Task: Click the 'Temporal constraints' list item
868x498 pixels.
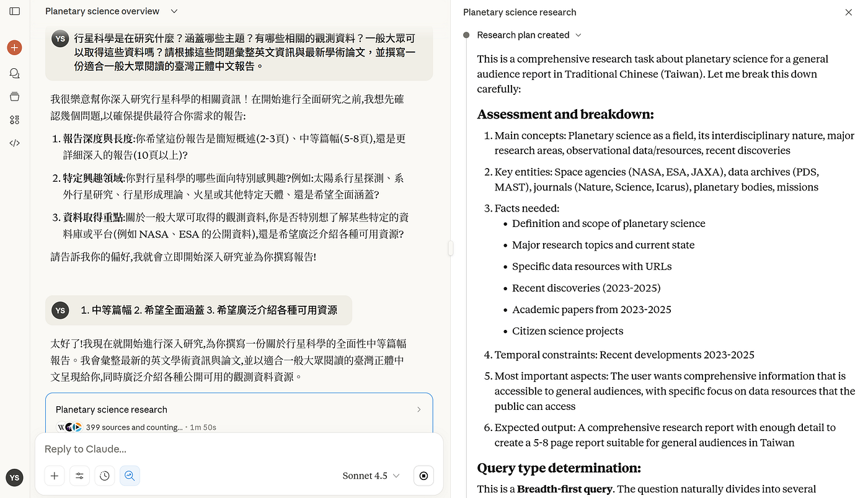Action: click(x=624, y=355)
